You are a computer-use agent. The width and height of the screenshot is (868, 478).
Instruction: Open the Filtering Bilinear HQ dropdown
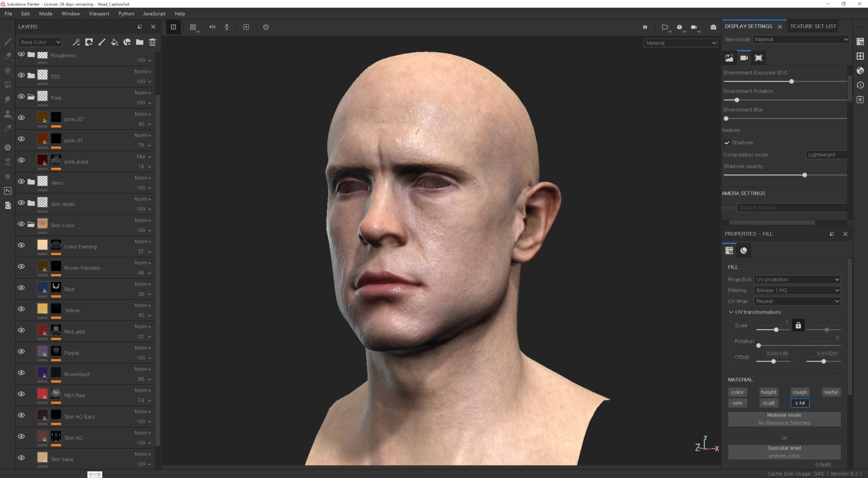(x=797, y=290)
